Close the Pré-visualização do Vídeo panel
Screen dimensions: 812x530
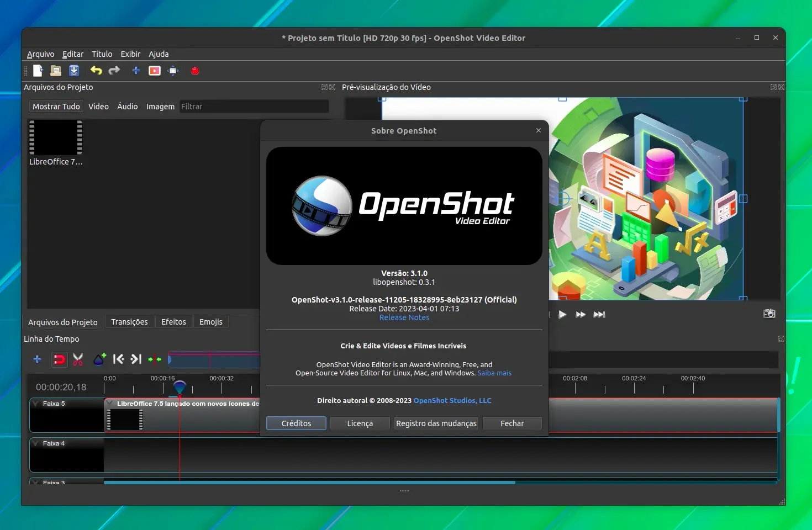tap(782, 87)
